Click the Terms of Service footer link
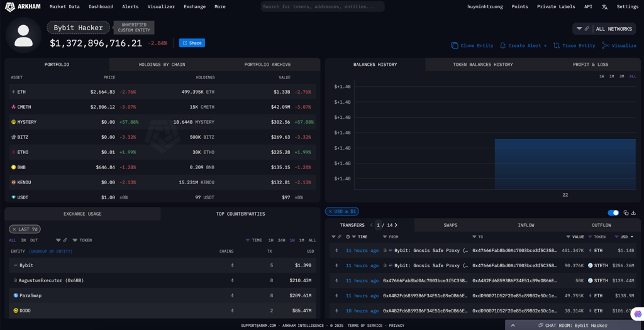 click(364, 326)
